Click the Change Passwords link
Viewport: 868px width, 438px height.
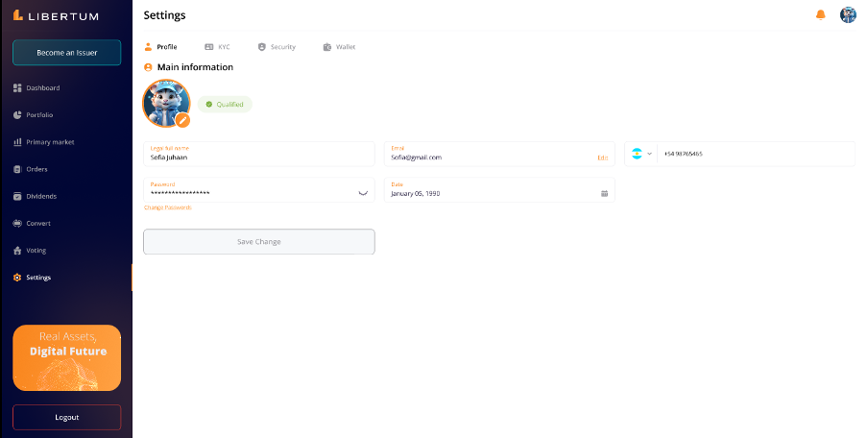click(168, 207)
